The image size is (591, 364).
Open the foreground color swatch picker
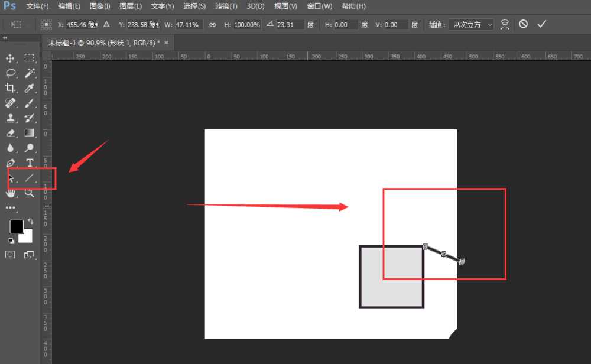17,227
